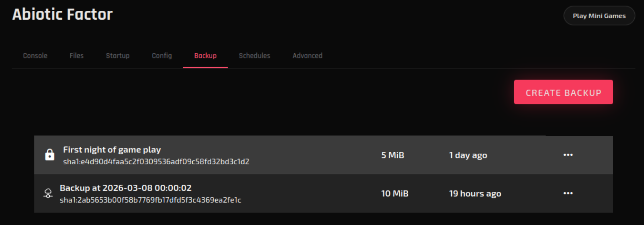Click the Play Mini Games button
The image size is (644, 225).
(x=599, y=16)
